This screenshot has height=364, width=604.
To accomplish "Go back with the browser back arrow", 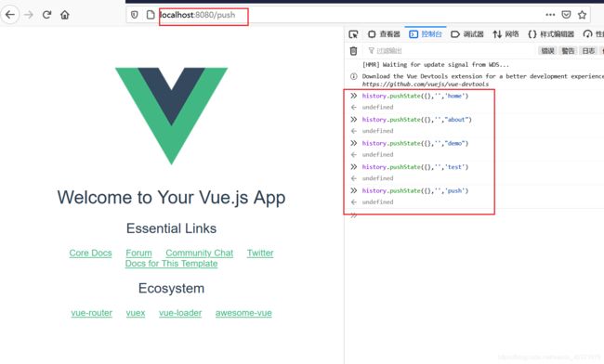I will pos(10,15).
